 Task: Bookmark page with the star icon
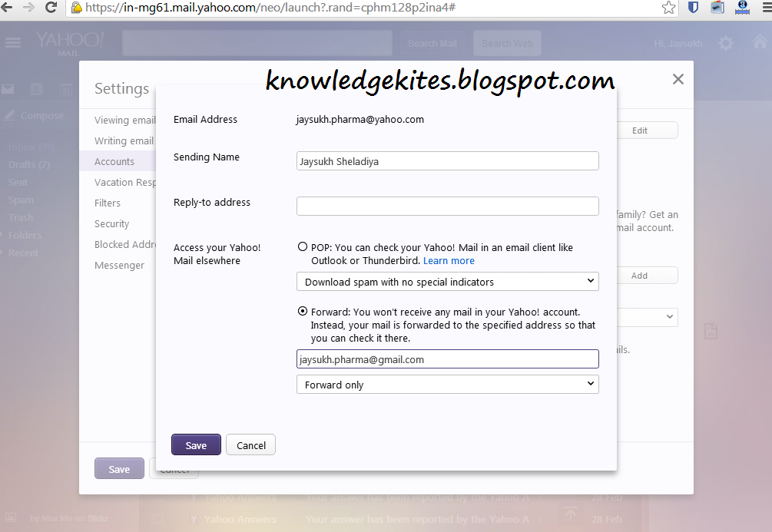tap(668, 8)
